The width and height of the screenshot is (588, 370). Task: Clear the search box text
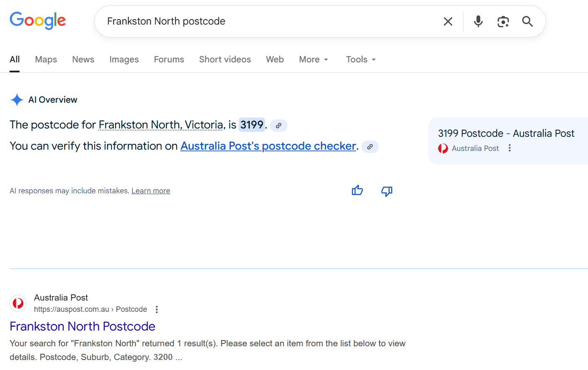[x=448, y=22]
